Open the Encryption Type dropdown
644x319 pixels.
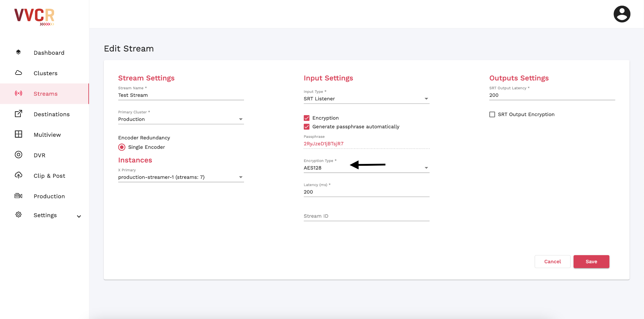(366, 168)
